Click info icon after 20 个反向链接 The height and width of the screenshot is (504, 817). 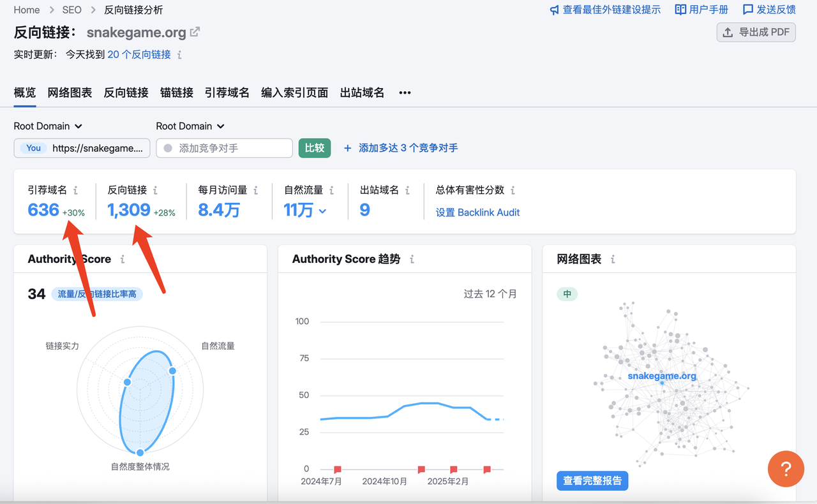(x=180, y=55)
